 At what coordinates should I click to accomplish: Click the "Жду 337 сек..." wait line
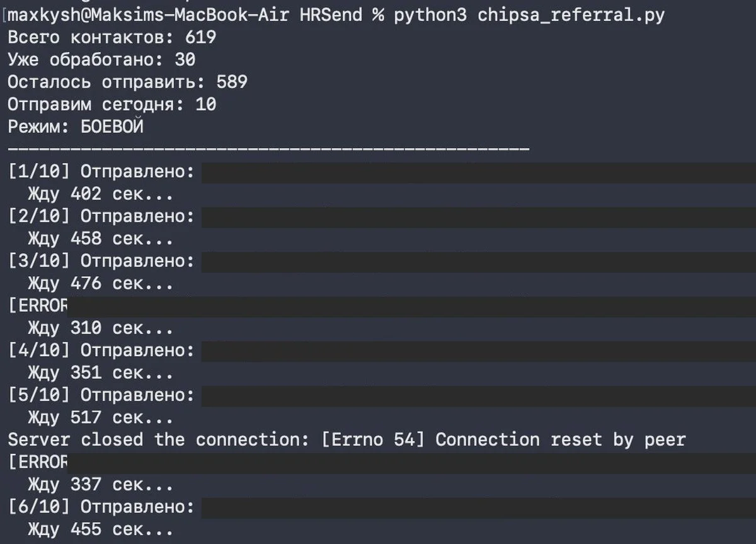[x=101, y=485]
